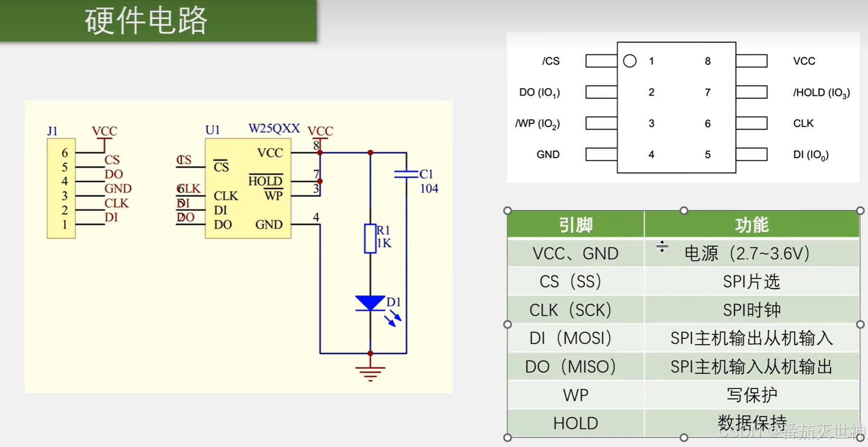Click the SPI主机输出从机输入 cell
Image resolution: width=868 pixels, height=447 pixels.
point(752,338)
